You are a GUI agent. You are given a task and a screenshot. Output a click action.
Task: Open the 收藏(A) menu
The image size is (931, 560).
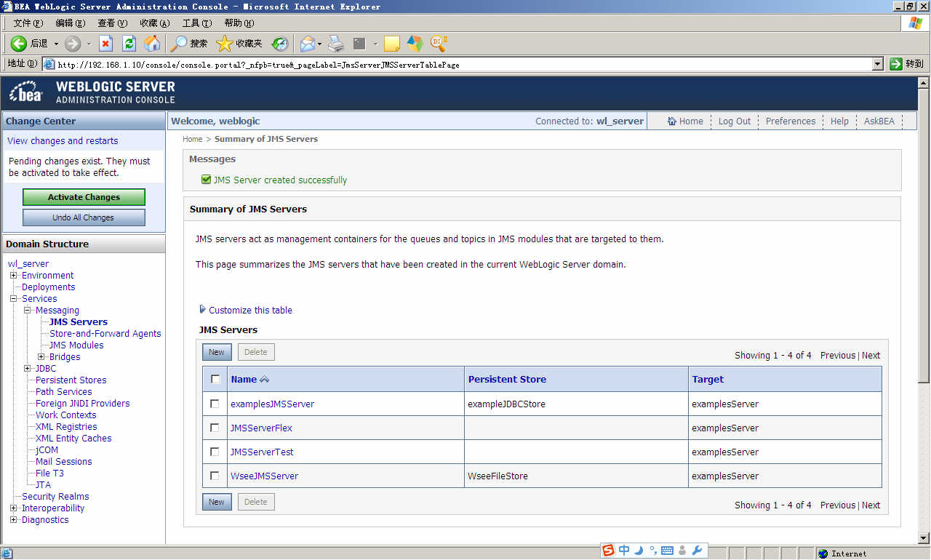tap(155, 23)
